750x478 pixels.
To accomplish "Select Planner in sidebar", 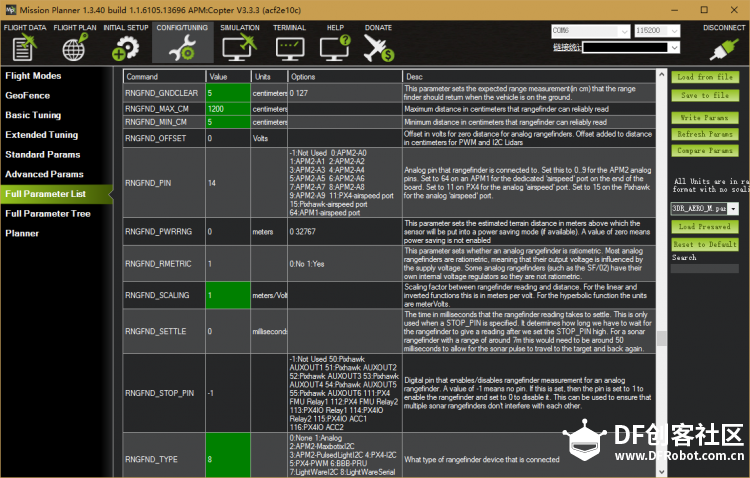I will (22, 233).
